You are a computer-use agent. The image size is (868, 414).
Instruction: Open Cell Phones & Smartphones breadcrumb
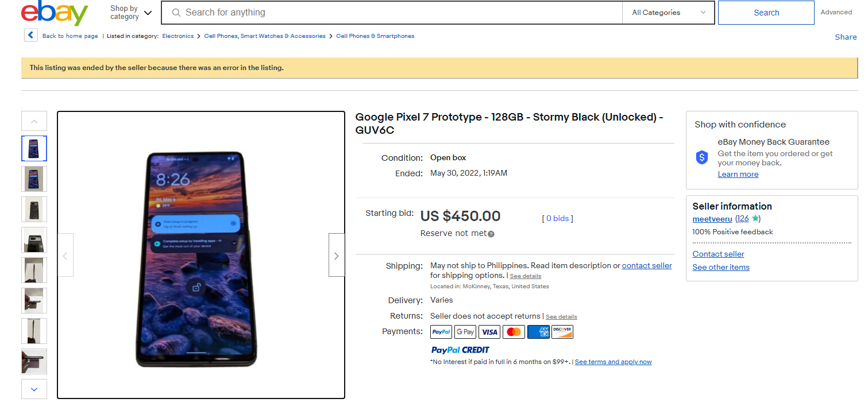coord(375,36)
